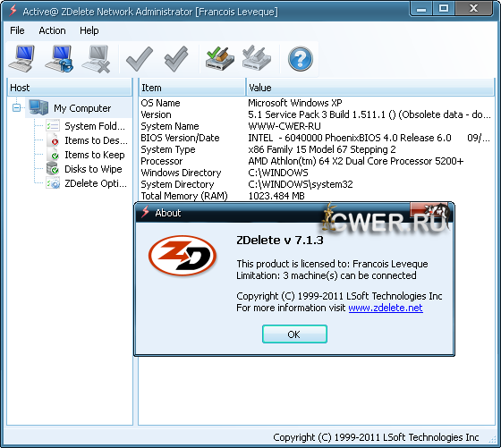Viewport: 501px width, 448px height.
Task: Select the Processor row
Action: point(317,161)
